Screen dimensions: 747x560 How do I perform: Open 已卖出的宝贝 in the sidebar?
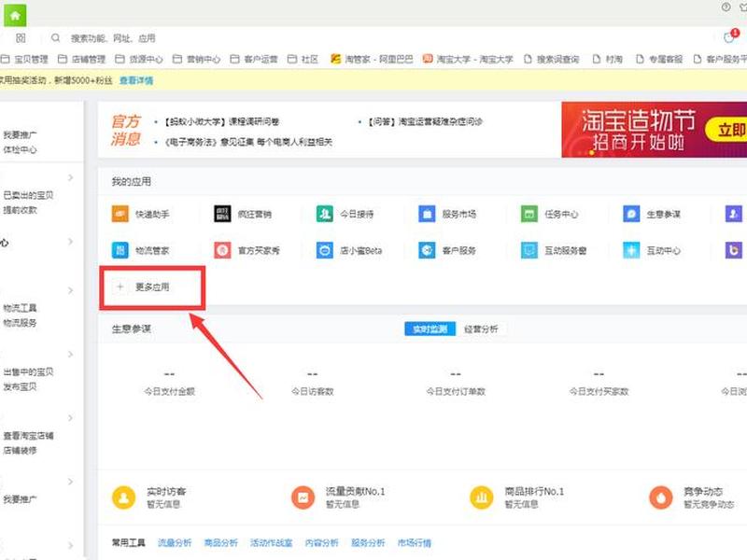coord(28,195)
